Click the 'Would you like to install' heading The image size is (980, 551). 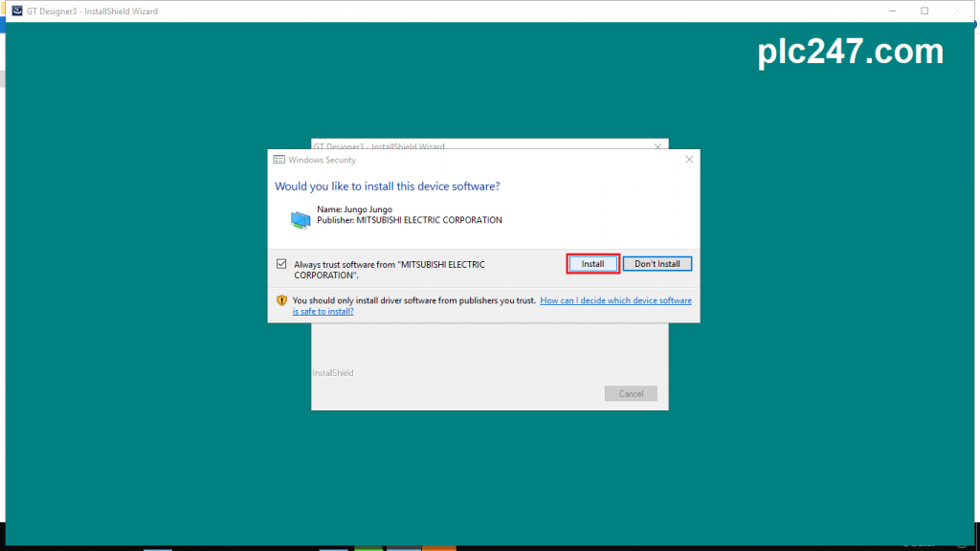[x=388, y=187]
